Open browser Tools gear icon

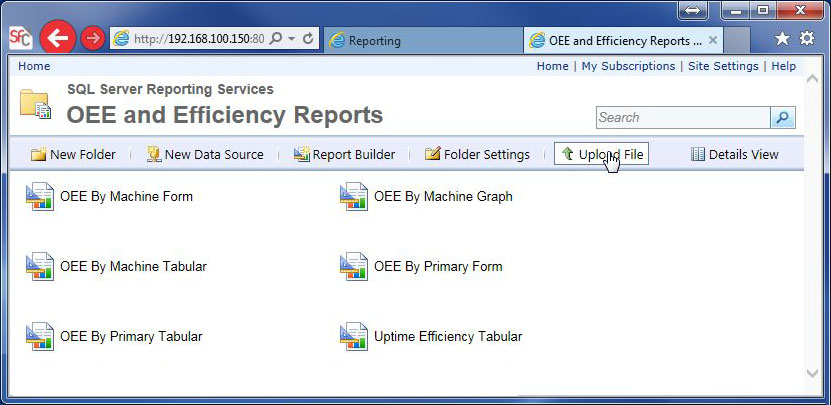pyautogui.click(x=807, y=38)
